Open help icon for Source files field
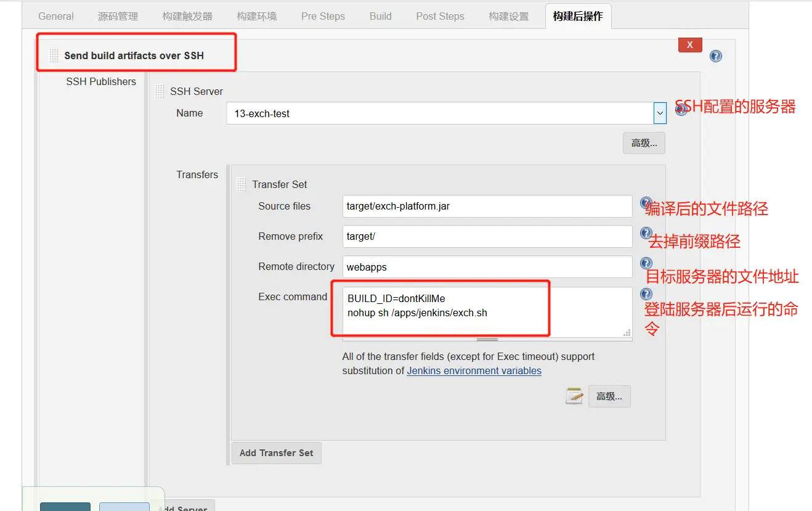 coord(646,203)
